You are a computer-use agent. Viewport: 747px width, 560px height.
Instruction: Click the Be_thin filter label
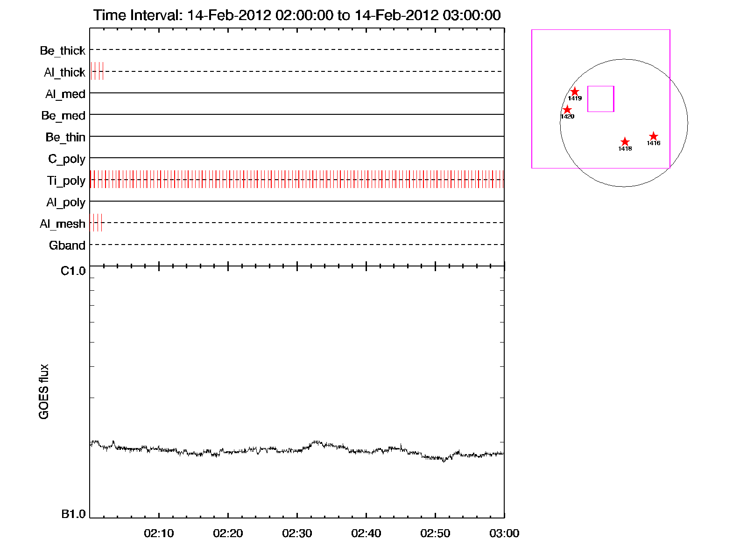(65, 137)
